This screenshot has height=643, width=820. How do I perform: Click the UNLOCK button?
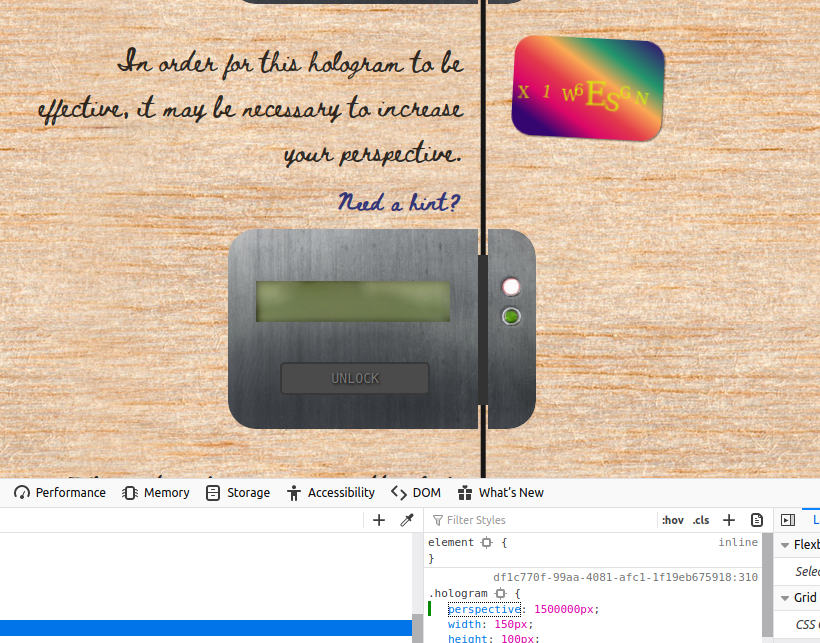(x=355, y=378)
